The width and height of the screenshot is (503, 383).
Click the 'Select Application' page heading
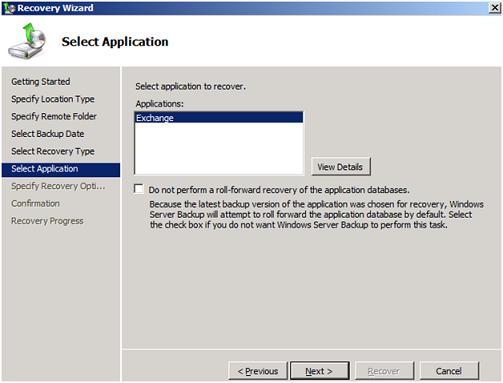pos(115,42)
